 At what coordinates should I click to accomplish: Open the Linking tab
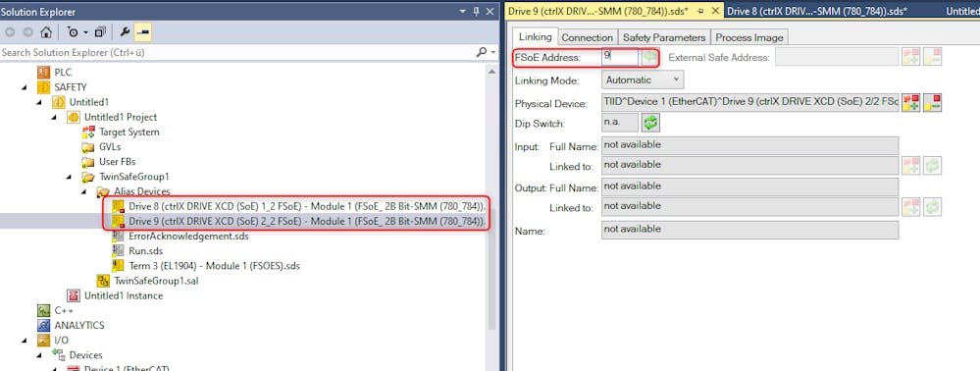tap(535, 37)
